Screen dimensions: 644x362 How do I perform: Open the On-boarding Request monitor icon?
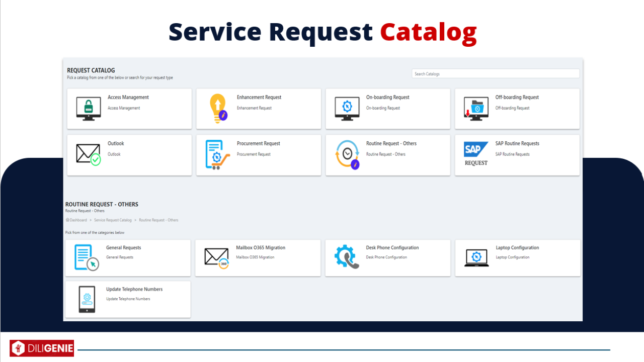[347, 108]
